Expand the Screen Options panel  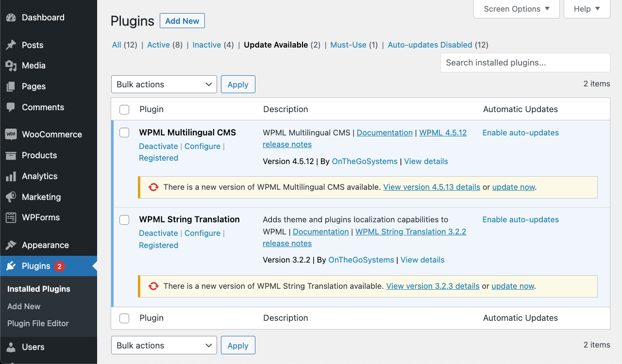(517, 9)
